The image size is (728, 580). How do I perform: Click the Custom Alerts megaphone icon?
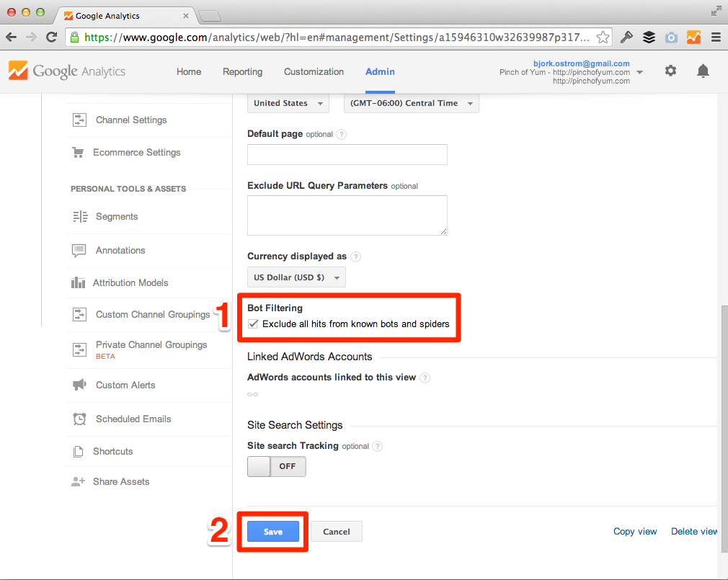79,385
